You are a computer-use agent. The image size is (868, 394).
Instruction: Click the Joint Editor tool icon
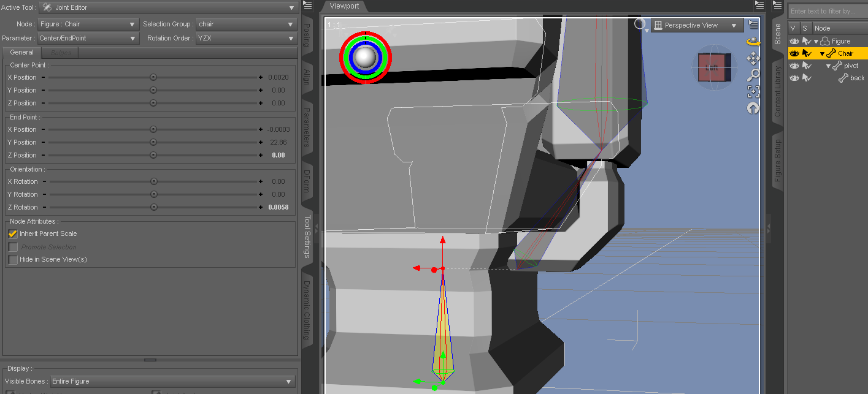click(47, 7)
